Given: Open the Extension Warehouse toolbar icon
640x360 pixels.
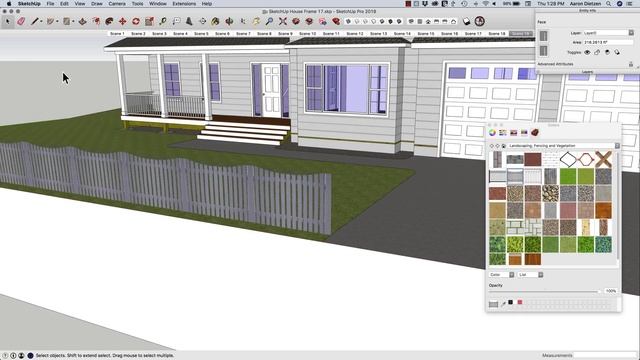Looking at the screenshot, I should (336, 21).
